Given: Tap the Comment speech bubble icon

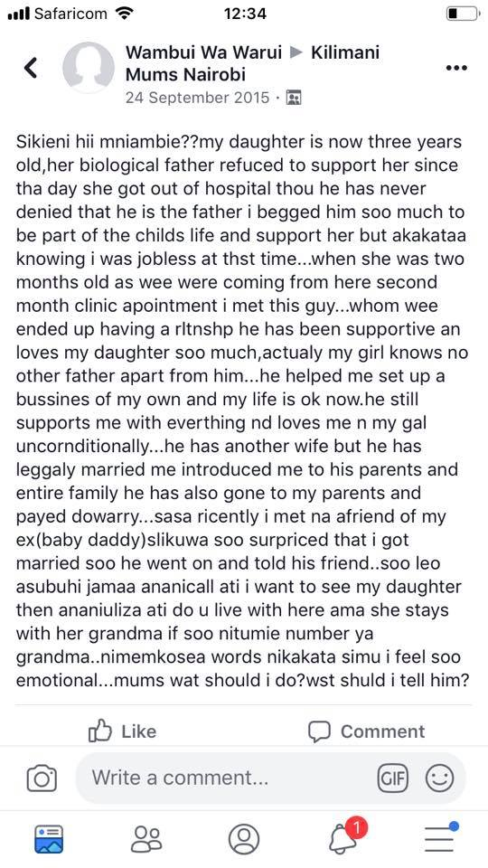Looking at the screenshot, I should 319,731.
